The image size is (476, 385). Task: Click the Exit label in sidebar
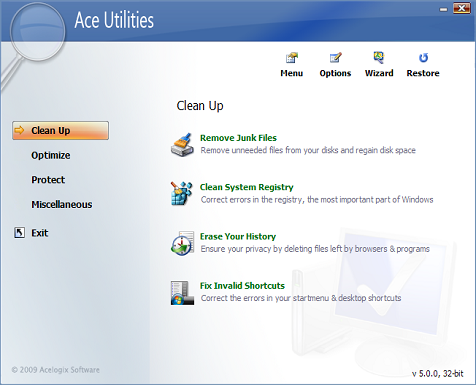point(40,233)
